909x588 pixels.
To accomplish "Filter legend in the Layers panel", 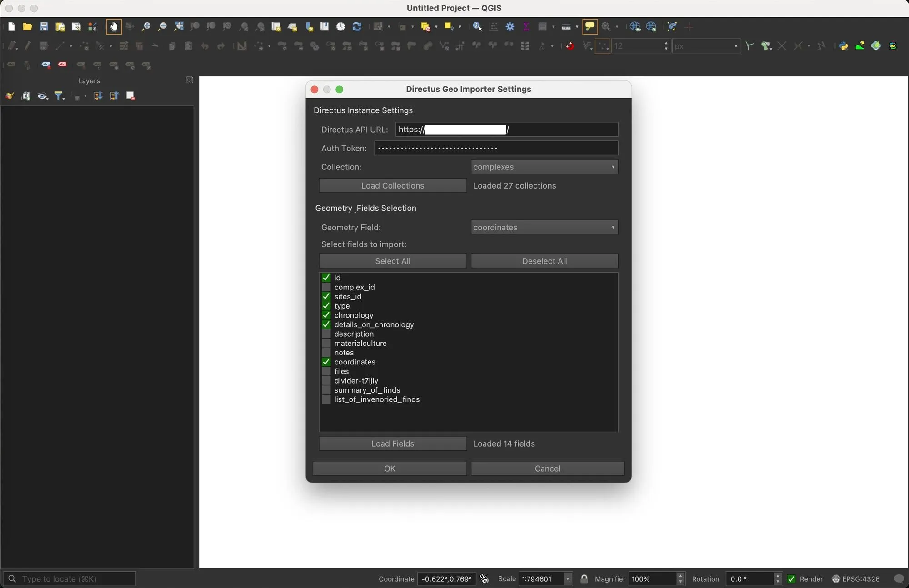I will [x=58, y=96].
